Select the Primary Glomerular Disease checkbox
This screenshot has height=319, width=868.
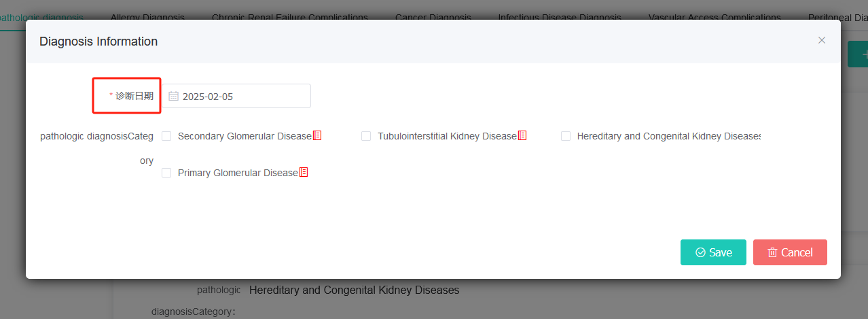(166, 173)
